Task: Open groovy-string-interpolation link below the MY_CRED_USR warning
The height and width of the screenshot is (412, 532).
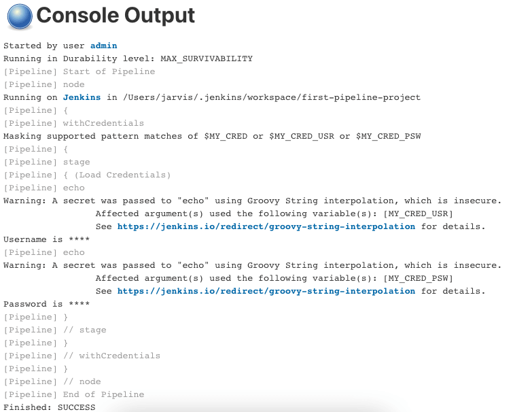Action: coord(266,226)
